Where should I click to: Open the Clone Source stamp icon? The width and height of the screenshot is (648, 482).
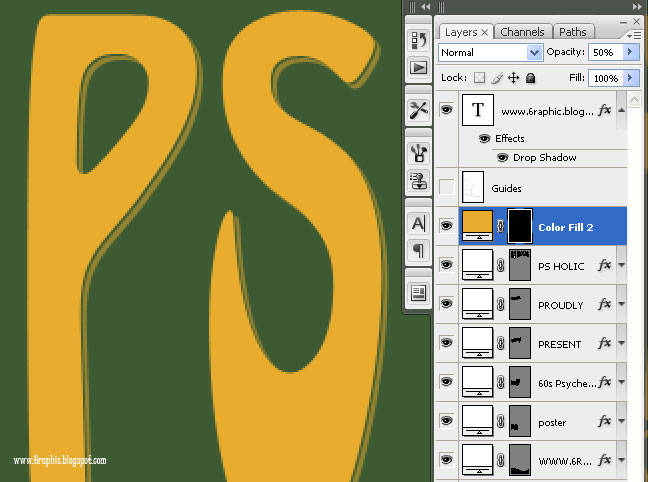(419, 181)
